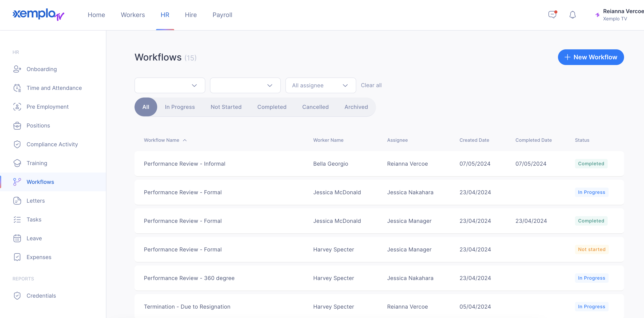Open the Hire menu
644x318 pixels.
191,15
